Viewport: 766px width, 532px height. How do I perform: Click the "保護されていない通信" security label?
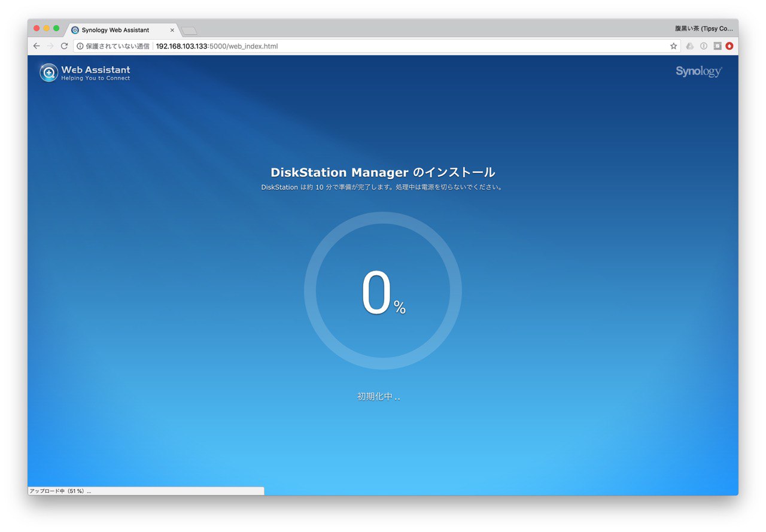coord(118,46)
